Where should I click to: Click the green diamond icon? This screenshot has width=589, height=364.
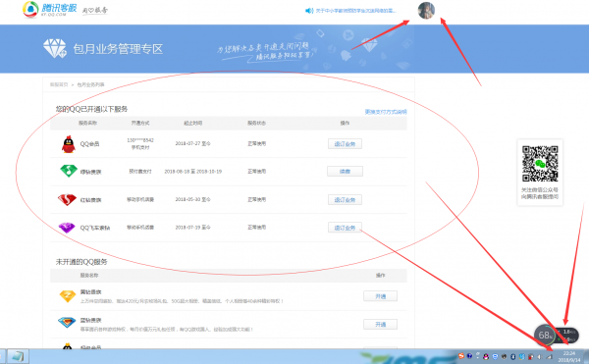(x=69, y=171)
